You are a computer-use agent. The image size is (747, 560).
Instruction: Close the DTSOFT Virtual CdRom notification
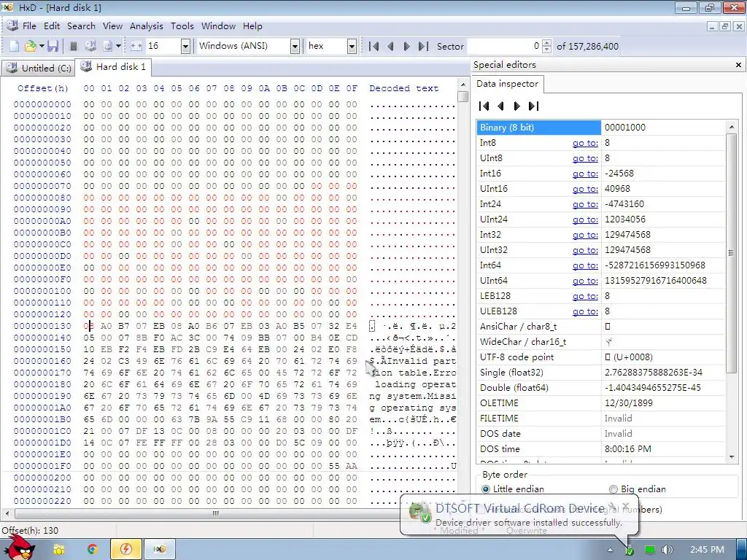point(626,505)
